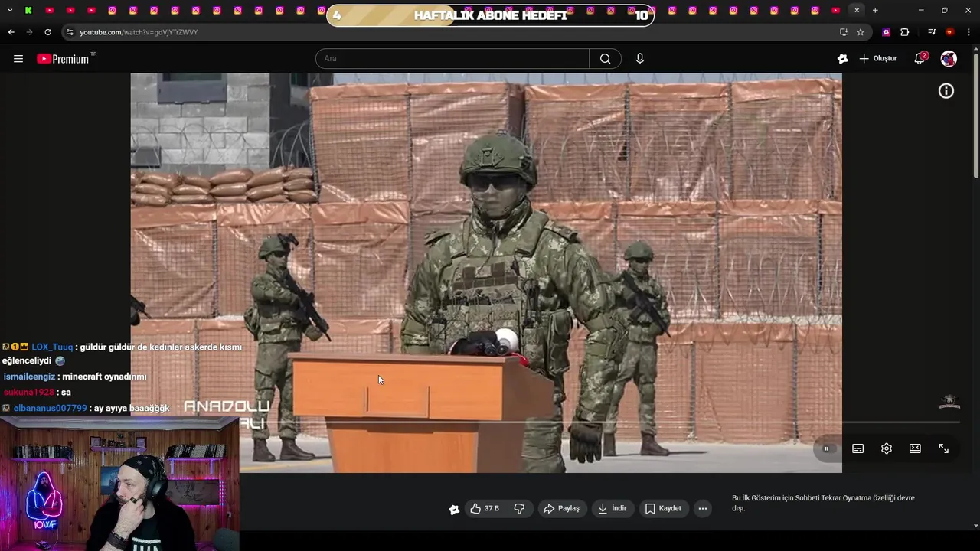Dislike the video

(x=519, y=509)
